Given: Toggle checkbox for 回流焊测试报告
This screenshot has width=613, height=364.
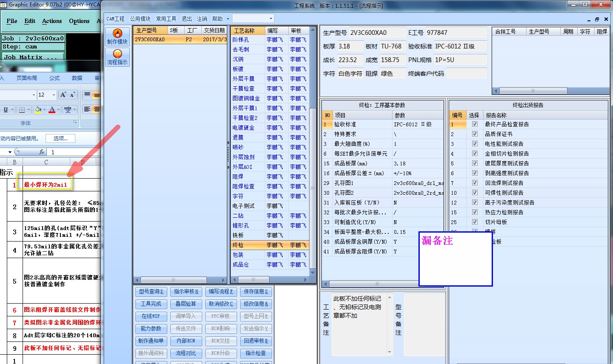Looking at the screenshot, I should point(475,183).
